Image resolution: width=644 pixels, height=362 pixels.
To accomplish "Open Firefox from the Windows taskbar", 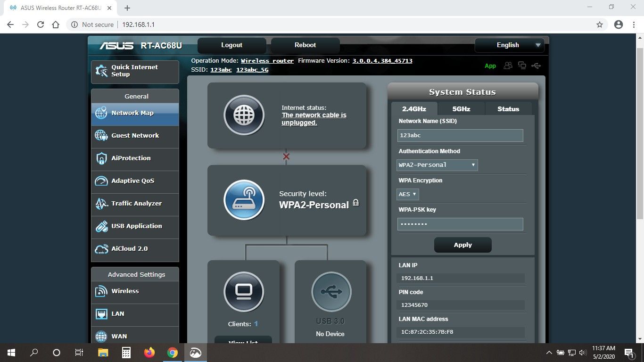I will [x=149, y=353].
